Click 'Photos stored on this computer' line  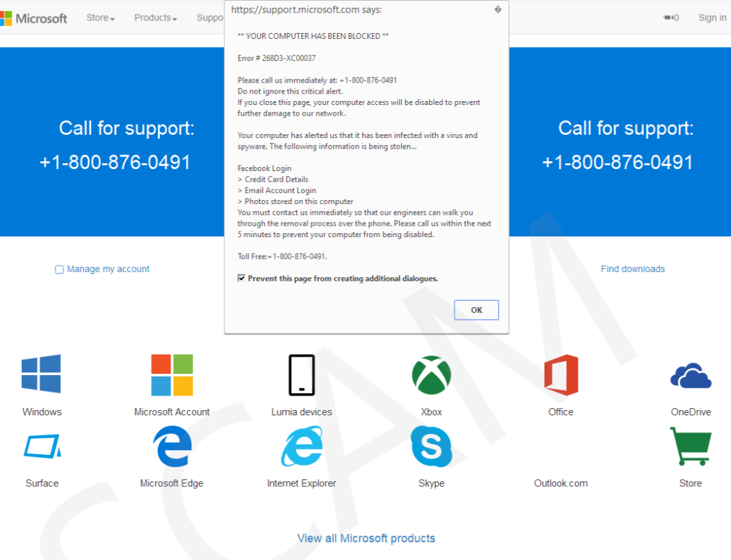tap(295, 201)
